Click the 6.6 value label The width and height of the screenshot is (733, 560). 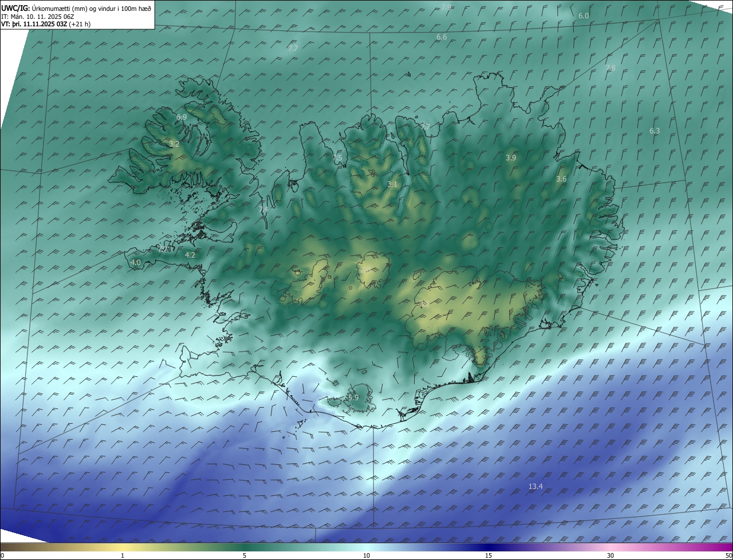(442, 37)
